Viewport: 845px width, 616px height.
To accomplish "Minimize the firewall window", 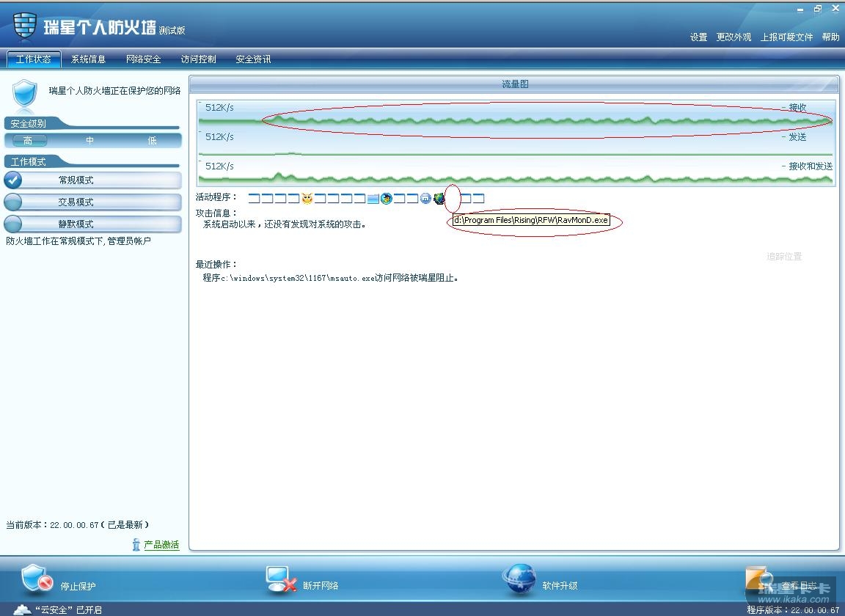I will point(800,9).
